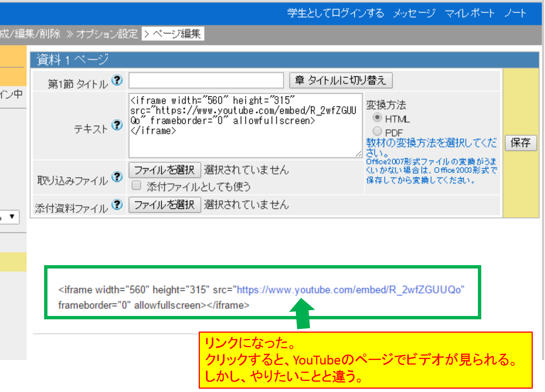Click the 保存 button
Viewport: 545px width, 392px height.
(x=521, y=143)
